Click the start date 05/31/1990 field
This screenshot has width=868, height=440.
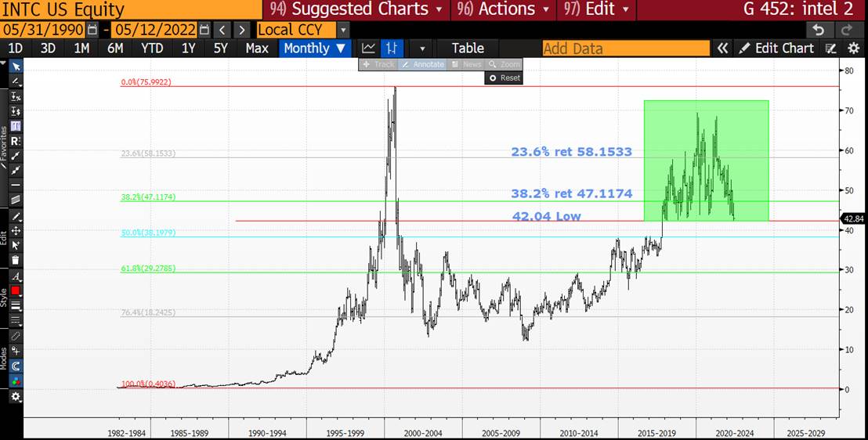pos(42,30)
